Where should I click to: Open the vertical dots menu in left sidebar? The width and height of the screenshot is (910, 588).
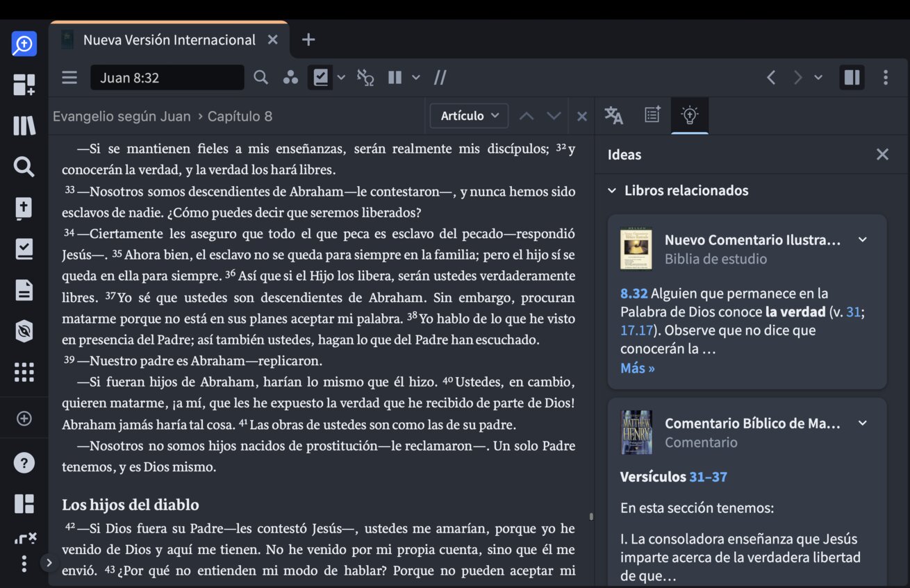pyautogui.click(x=24, y=563)
